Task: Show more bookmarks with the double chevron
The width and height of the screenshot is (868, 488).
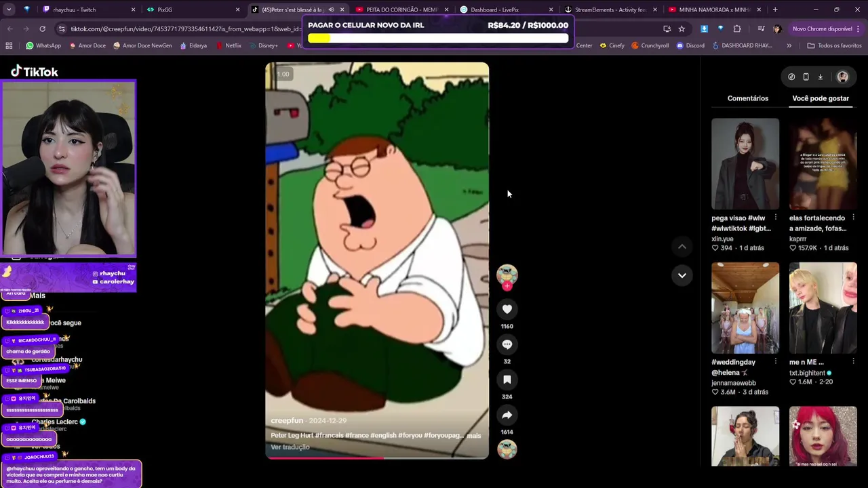Action: 789,45
